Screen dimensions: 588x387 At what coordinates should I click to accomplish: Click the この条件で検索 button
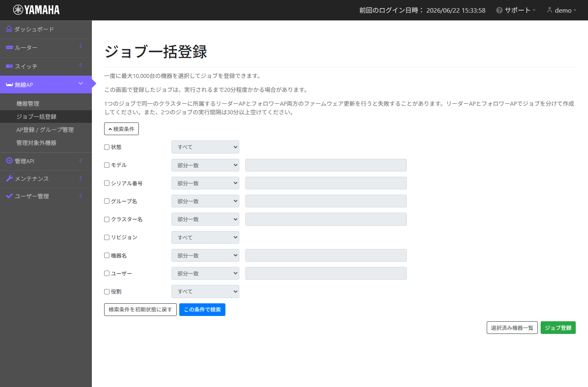click(x=202, y=309)
